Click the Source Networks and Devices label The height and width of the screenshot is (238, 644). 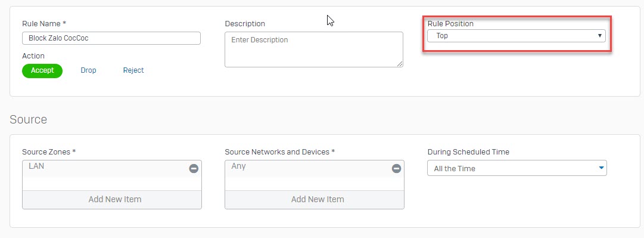279,152
